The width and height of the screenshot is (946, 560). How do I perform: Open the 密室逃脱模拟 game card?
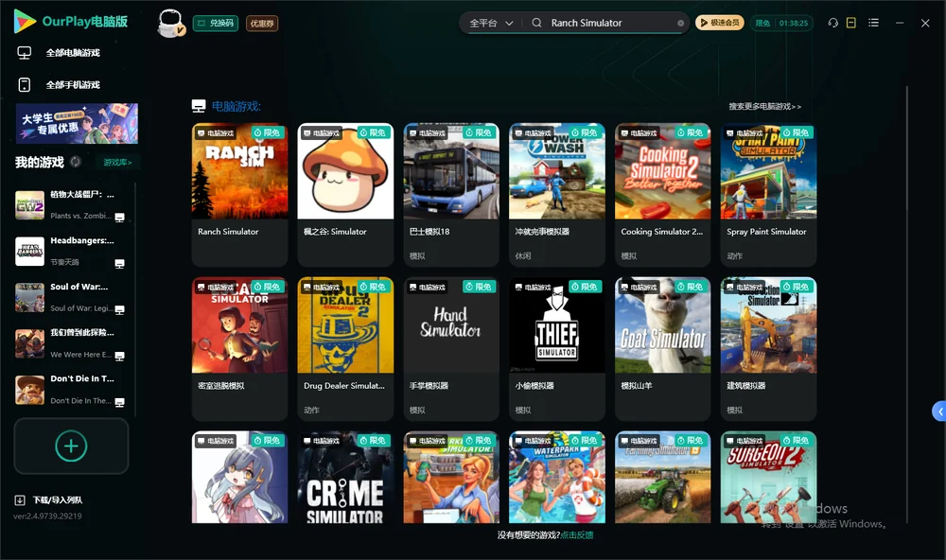pyautogui.click(x=239, y=348)
